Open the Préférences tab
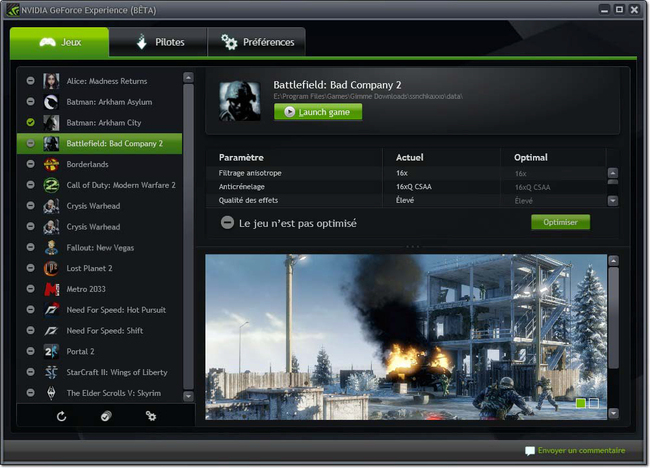The width and height of the screenshot is (650, 468). tap(257, 42)
